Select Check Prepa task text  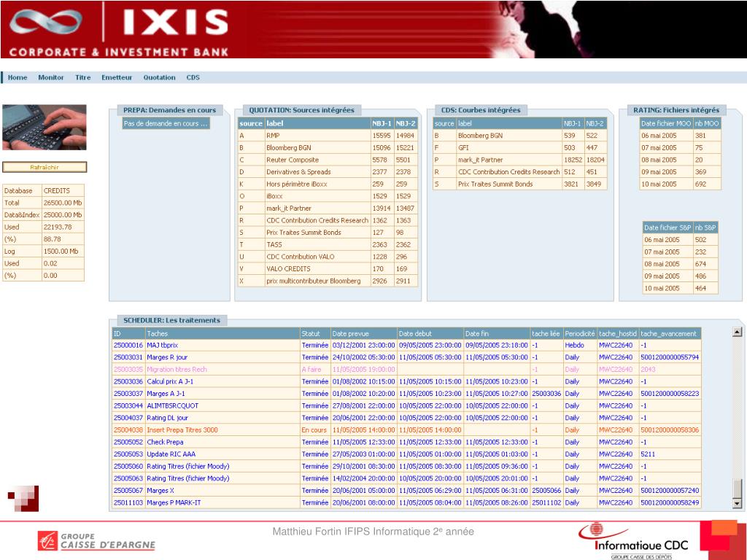pos(165,443)
